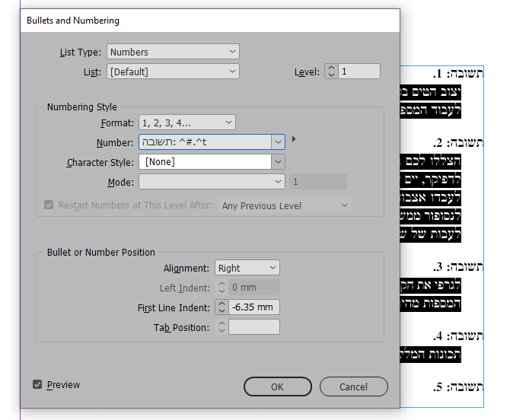Expand the Number field dropdown arrow

click(278, 142)
